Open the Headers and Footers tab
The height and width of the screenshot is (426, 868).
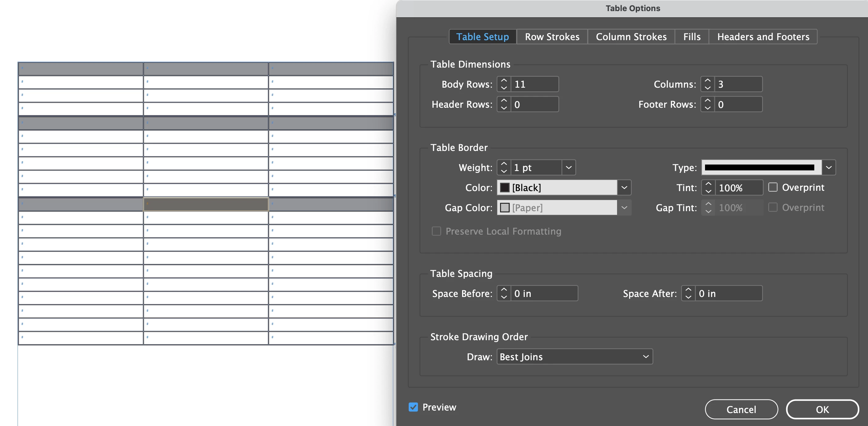763,37
